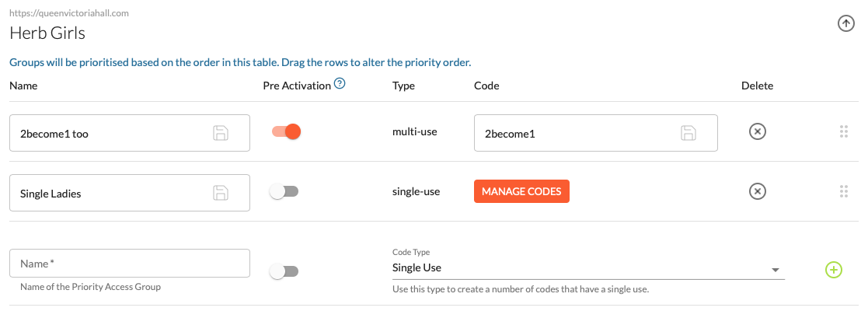Delete the Single Ladies group
This screenshot has height=325, width=868.
pos(757,191)
